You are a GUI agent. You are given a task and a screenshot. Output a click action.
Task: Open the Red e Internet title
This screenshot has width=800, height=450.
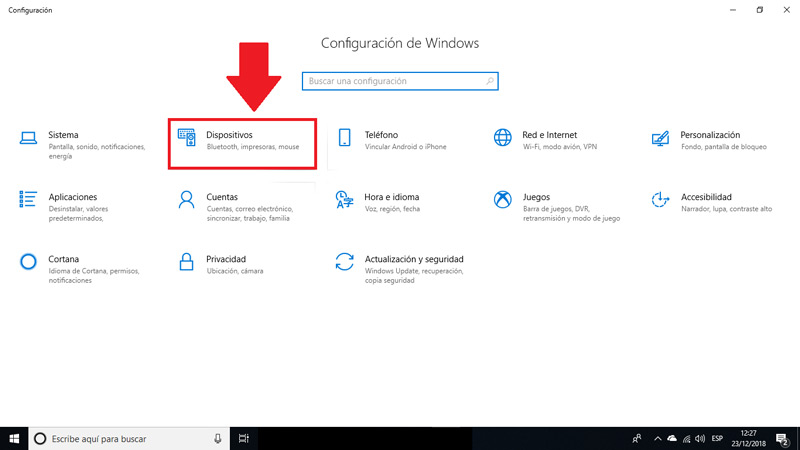coord(549,135)
